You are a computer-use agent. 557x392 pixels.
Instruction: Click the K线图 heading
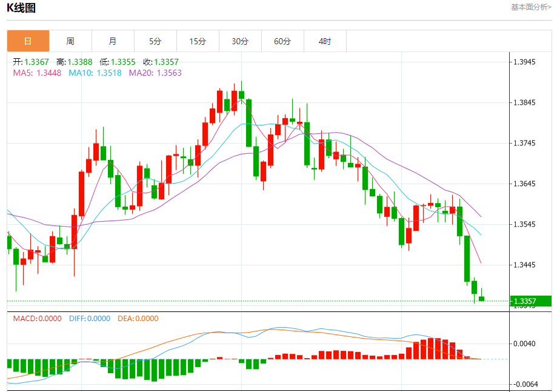click(x=21, y=7)
